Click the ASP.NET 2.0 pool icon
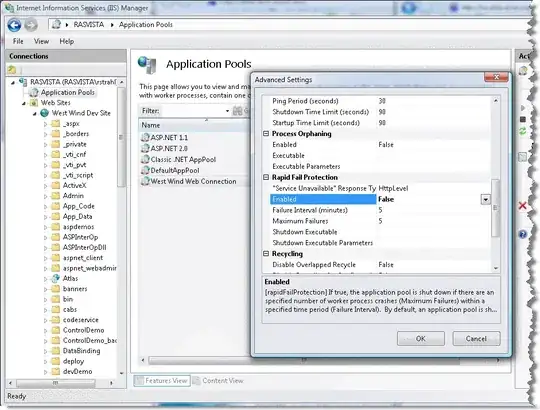The image size is (540, 410). pyautogui.click(x=145, y=148)
